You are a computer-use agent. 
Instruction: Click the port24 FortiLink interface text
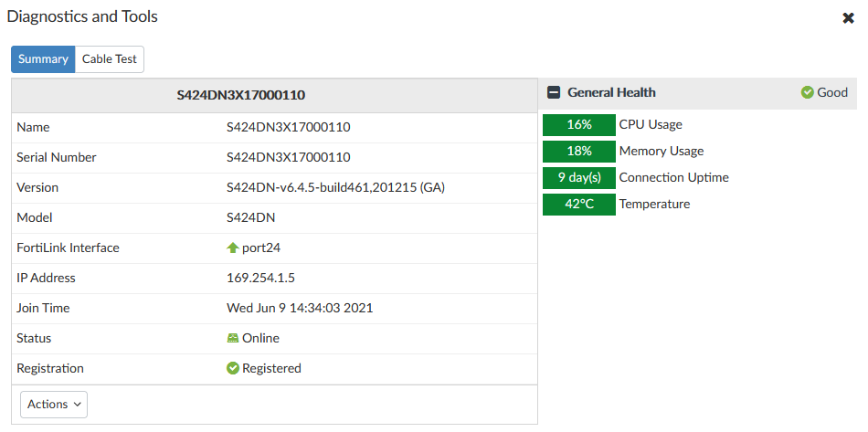tap(261, 248)
